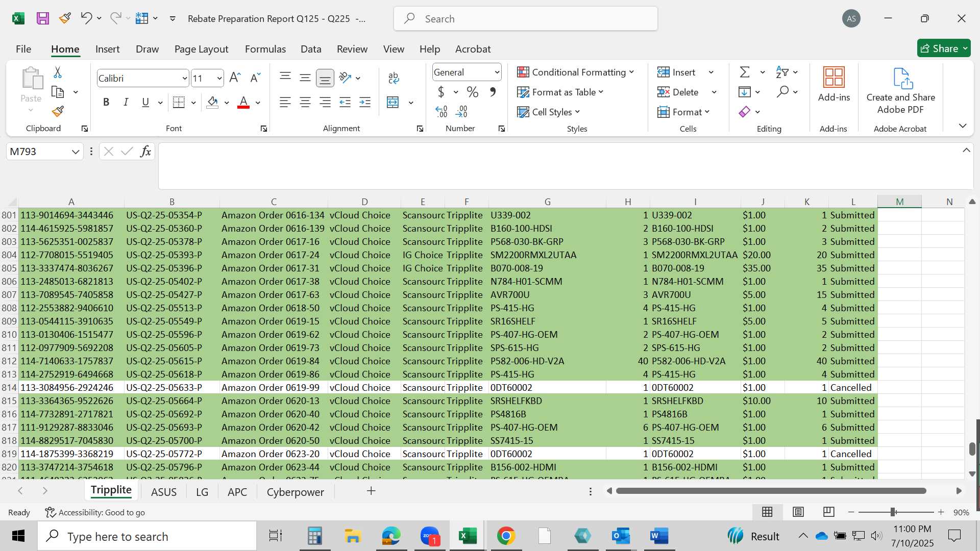980x551 pixels.
Task: Expand the formula bar chevron
Action: 966,150
